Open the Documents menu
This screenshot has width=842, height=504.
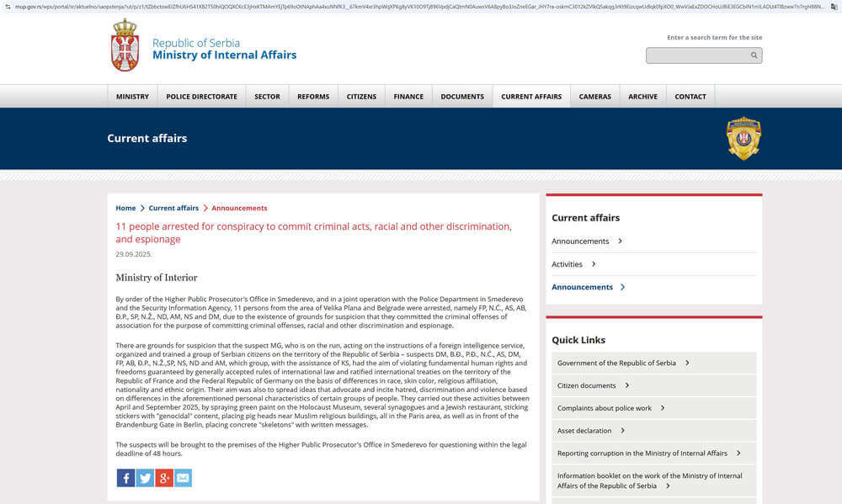[x=462, y=97]
